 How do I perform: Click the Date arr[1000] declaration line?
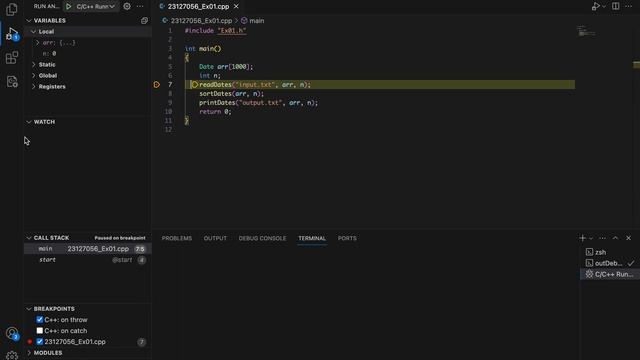(226, 67)
